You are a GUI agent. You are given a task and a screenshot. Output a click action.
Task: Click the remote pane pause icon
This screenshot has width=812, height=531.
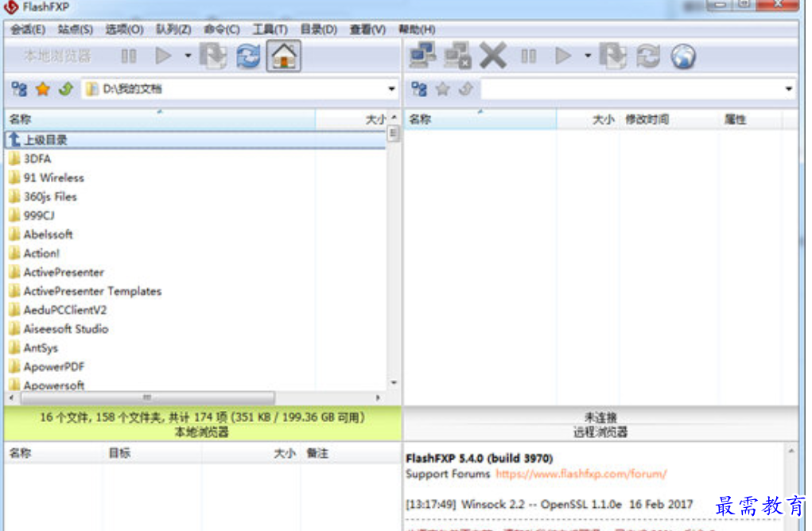[528, 56]
